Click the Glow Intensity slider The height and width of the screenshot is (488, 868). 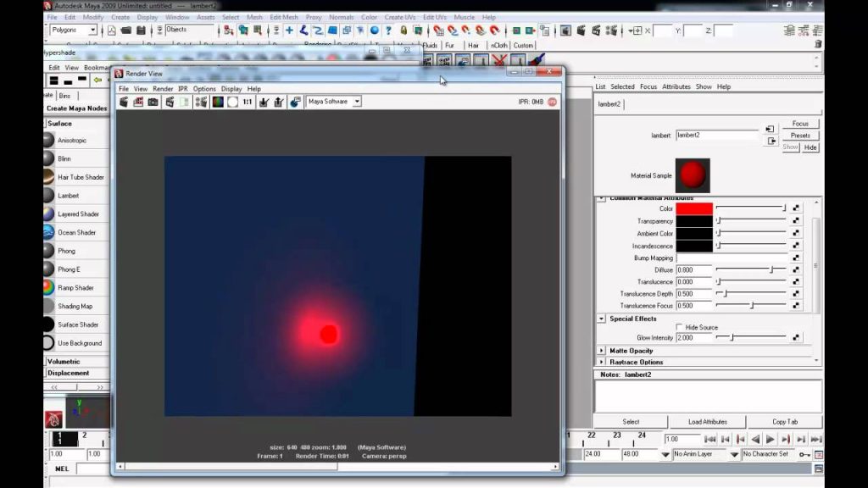751,337
